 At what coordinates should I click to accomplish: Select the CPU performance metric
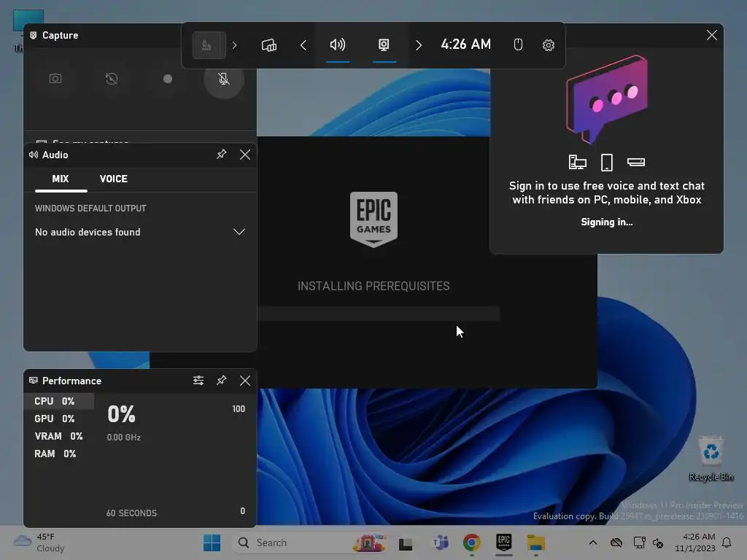[59, 401]
